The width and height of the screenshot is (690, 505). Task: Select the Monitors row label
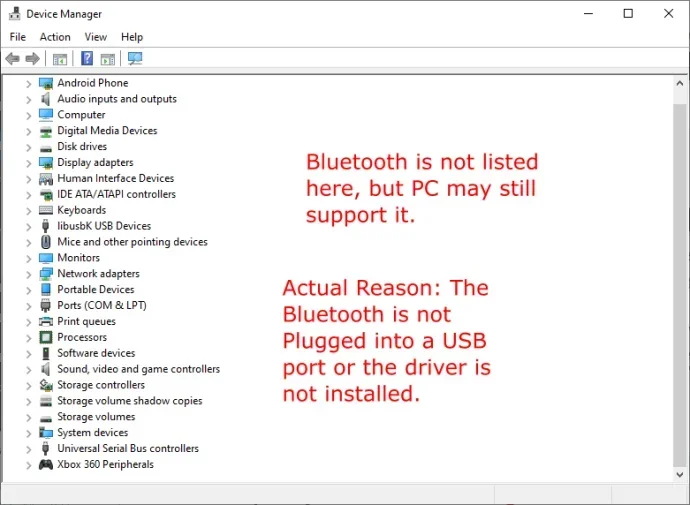click(79, 258)
